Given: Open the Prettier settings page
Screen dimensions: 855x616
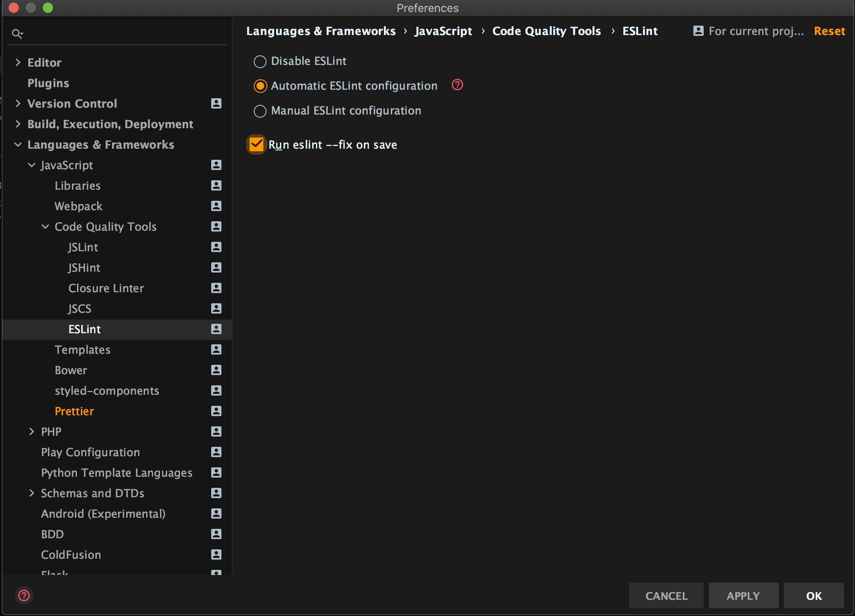Looking at the screenshot, I should pyautogui.click(x=74, y=411).
